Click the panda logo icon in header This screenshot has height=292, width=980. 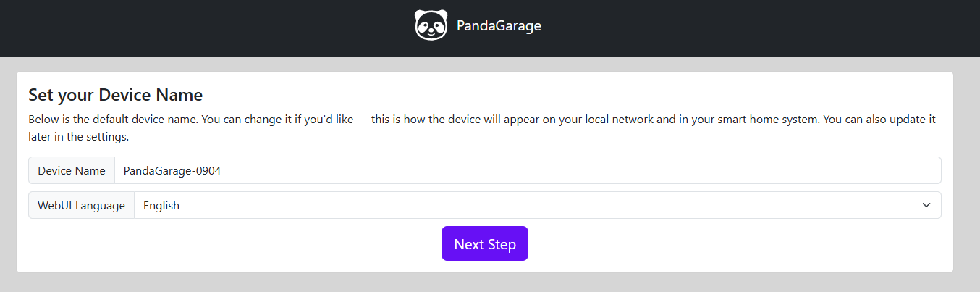click(x=431, y=25)
